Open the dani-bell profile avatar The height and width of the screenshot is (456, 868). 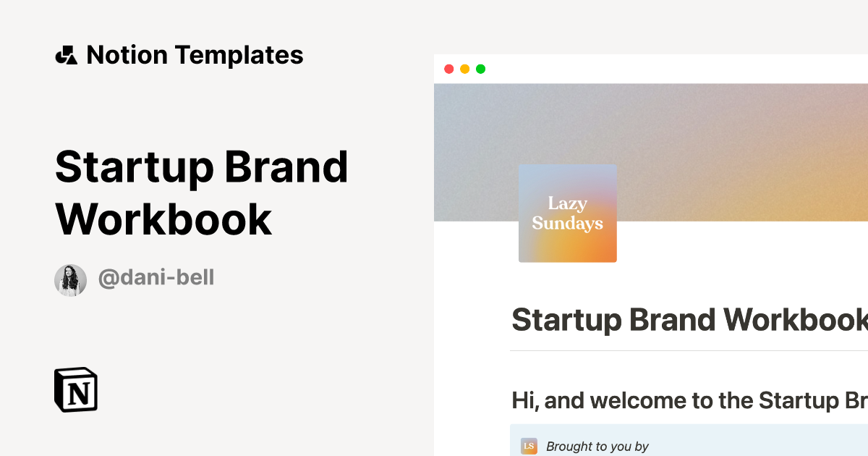pyautogui.click(x=71, y=280)
